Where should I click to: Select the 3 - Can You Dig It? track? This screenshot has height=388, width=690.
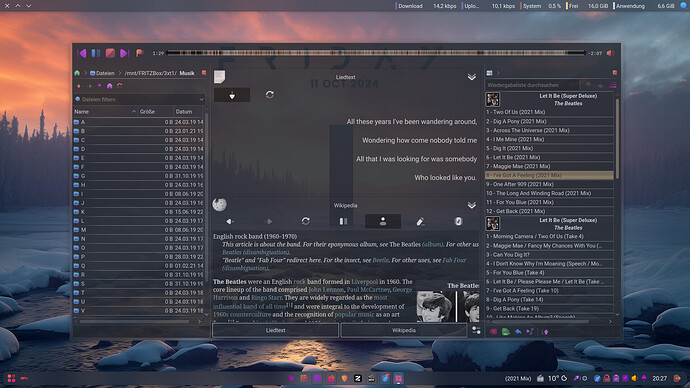[x=549, y=255]
